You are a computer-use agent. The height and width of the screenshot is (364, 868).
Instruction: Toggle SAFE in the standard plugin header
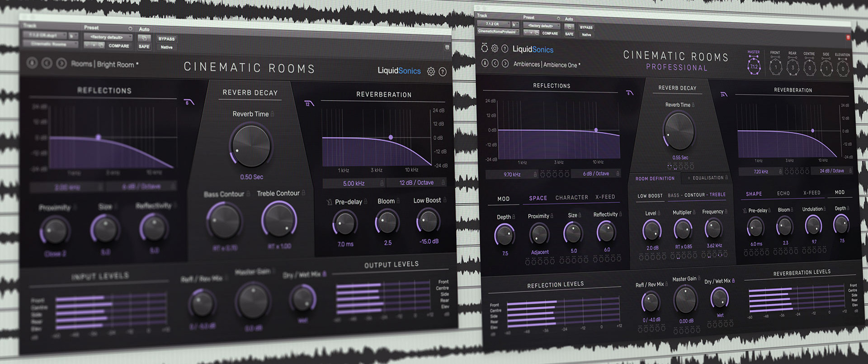[x=144, y=46]
